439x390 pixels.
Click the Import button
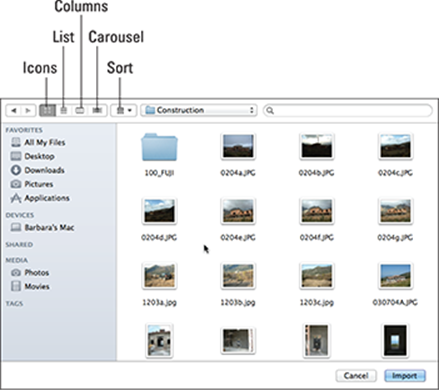(x=405, y=376)
